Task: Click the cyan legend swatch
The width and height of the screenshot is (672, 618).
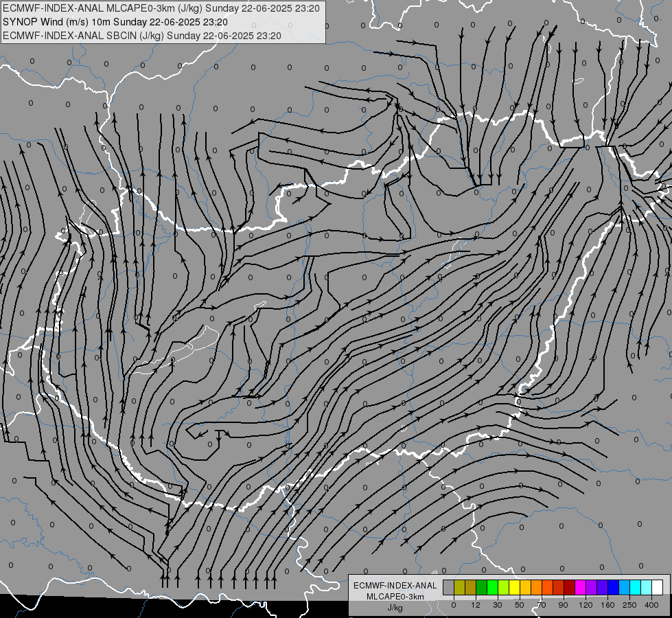Action: point(635,587)
